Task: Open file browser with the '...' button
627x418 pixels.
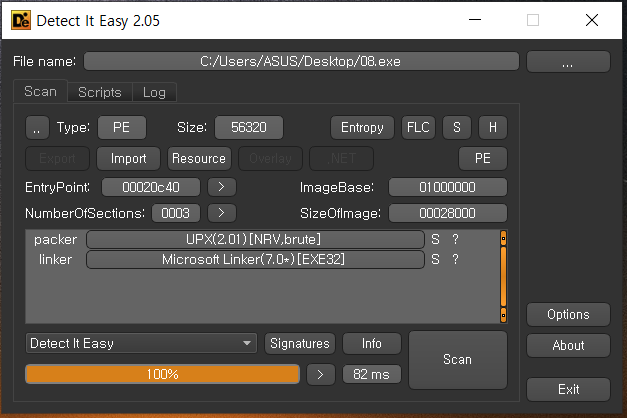Action: 568,62
